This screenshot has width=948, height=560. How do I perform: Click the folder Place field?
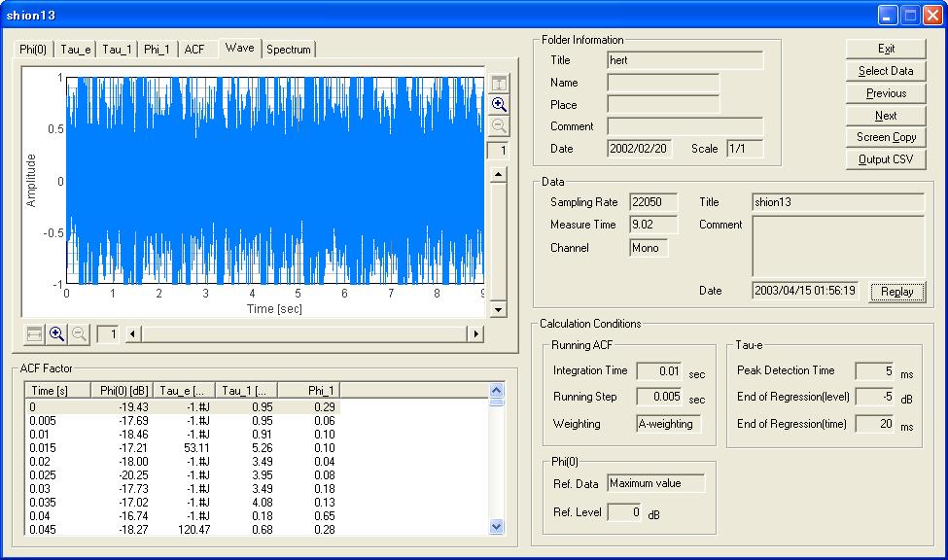click(x=663, y=105)
